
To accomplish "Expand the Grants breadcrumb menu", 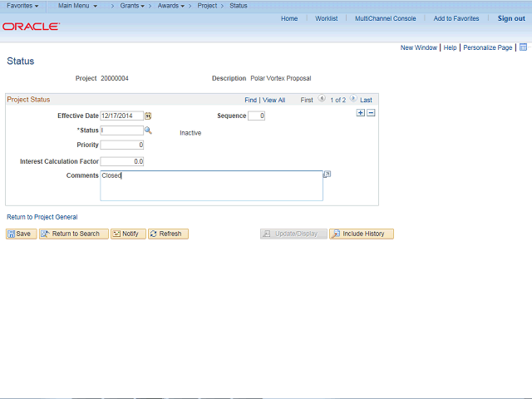I will (132, 6).
